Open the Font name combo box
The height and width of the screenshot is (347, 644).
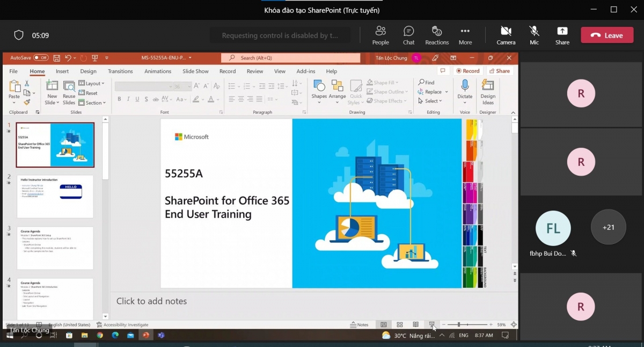click(x=143, y=86)
